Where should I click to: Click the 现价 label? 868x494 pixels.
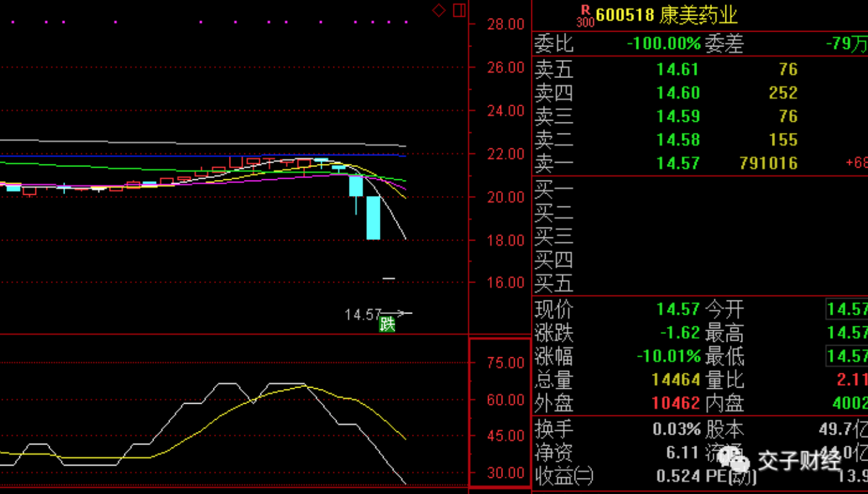pyautogui.click(x=553, y=310)
